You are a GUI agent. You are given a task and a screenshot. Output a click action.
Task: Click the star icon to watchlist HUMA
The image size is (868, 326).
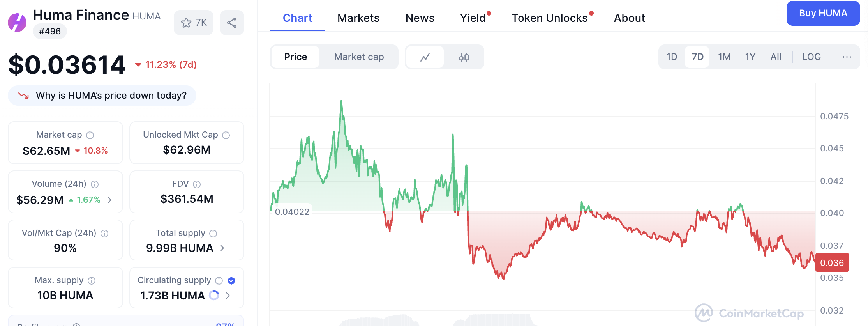tap(187, 22)
